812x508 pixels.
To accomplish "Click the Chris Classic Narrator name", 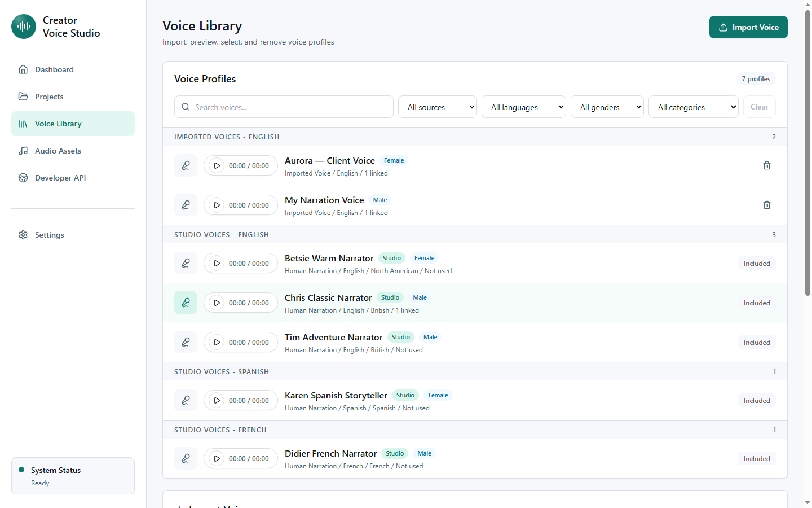I will pyautogui.click(x=328, y=297).
